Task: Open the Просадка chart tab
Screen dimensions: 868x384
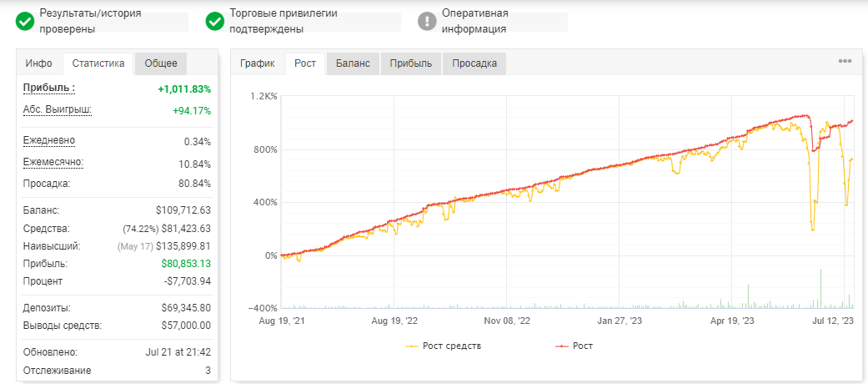Action: click(x=474, y=63)
